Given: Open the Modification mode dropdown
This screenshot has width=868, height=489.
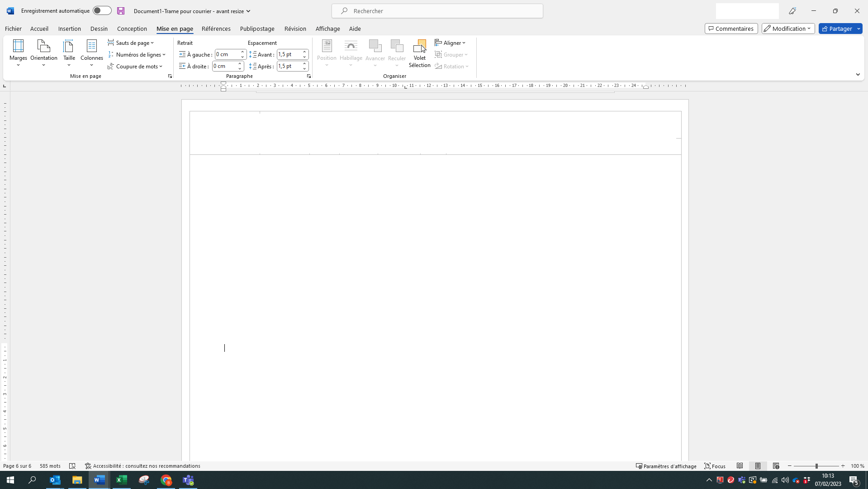Looking at the screenshot, I should point(788,29).
